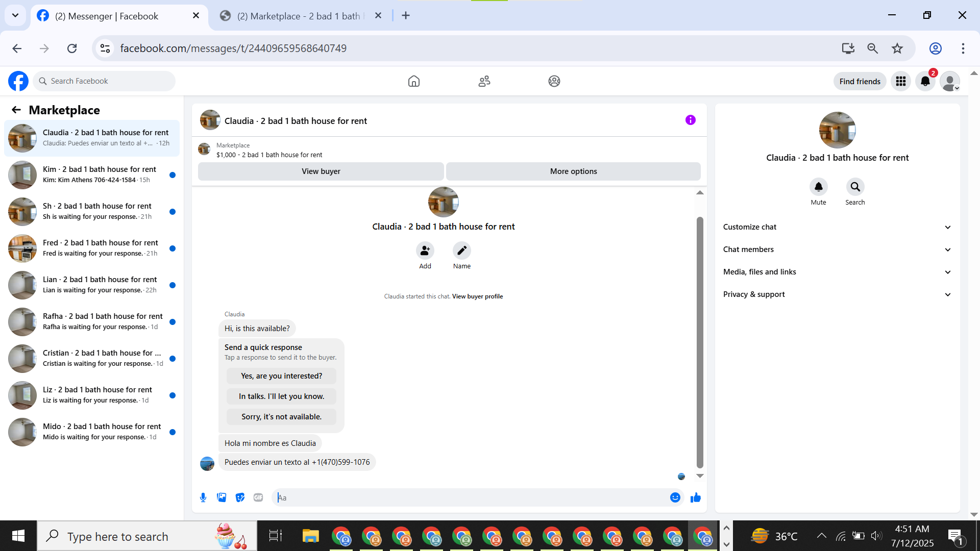This screenshot has width=980, height=551.
Task: Open the sticker picker icon
Action: pos(240,497)
